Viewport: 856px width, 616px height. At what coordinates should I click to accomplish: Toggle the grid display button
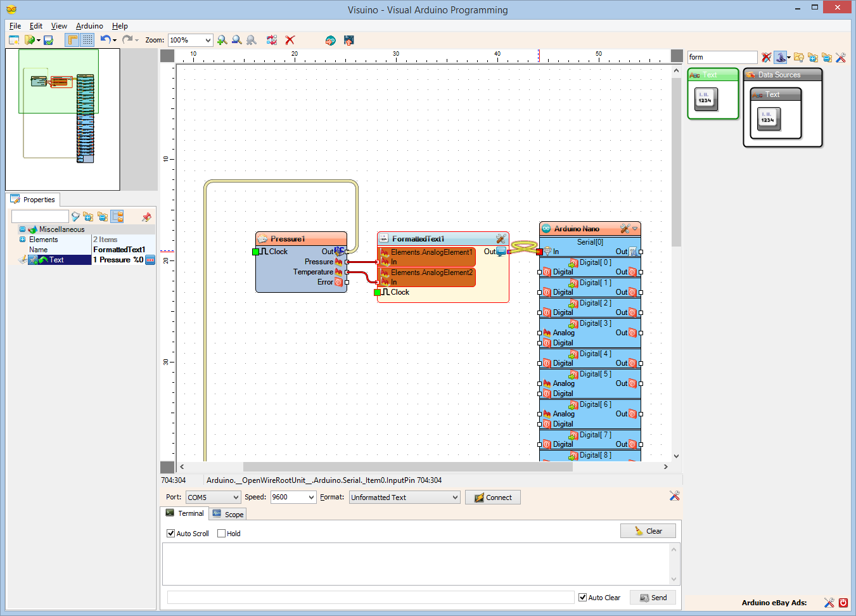pos(87,40)
